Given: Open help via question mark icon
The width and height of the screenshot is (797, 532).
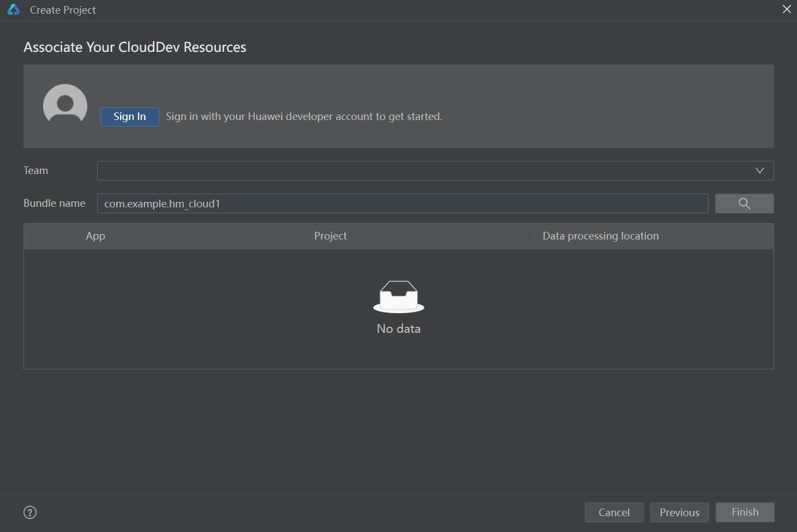Looking at the screenshot, I should tap(30, 512).
